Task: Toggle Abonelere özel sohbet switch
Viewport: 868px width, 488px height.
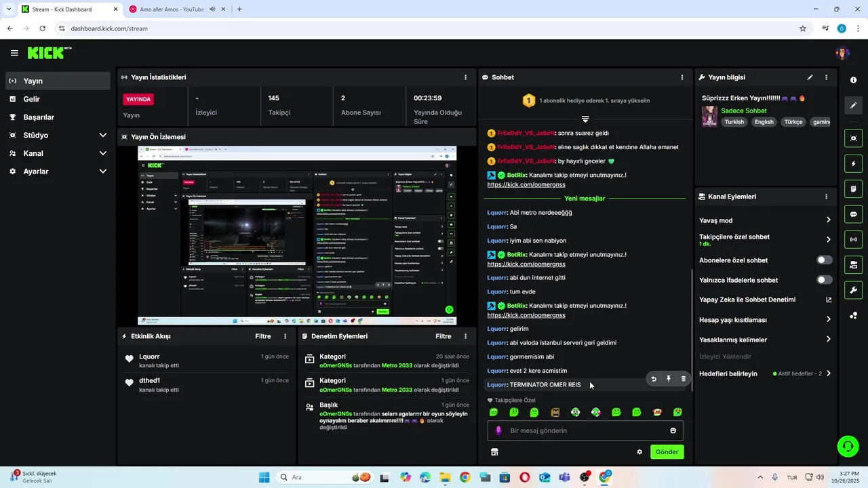Action: click(825, 260)
